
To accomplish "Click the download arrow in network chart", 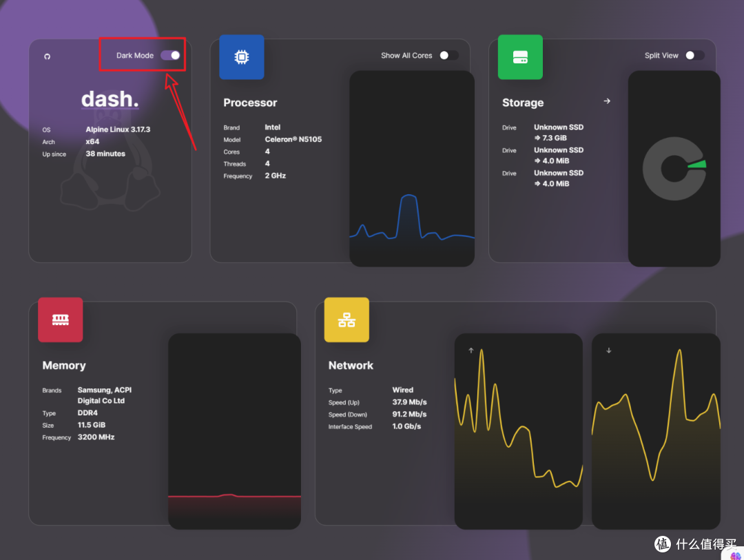I will coord(608,351).
